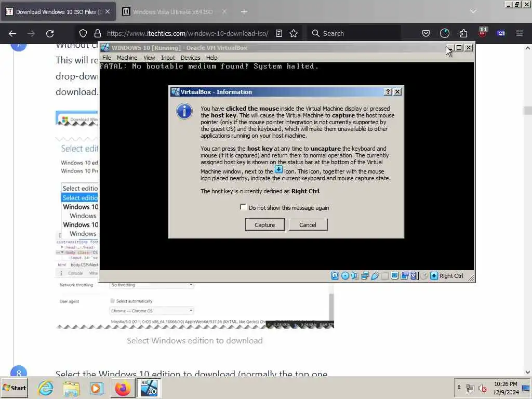Open the Help menu in VirtualBox
Viewport: 532px width, 399px height.
(x=212, y=58)
